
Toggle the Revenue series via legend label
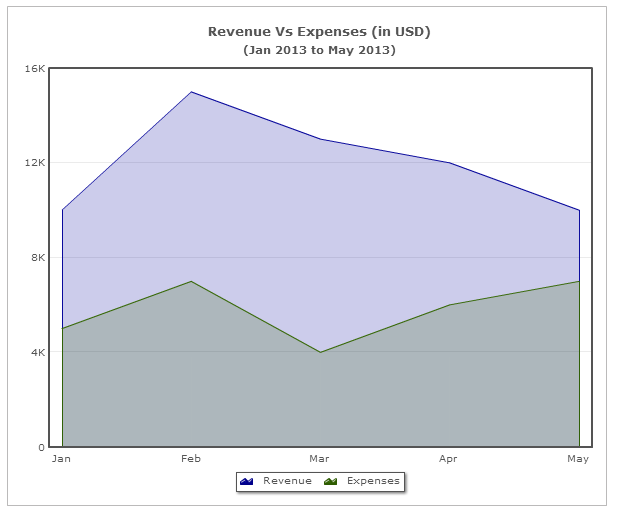(x=287, y=481)
